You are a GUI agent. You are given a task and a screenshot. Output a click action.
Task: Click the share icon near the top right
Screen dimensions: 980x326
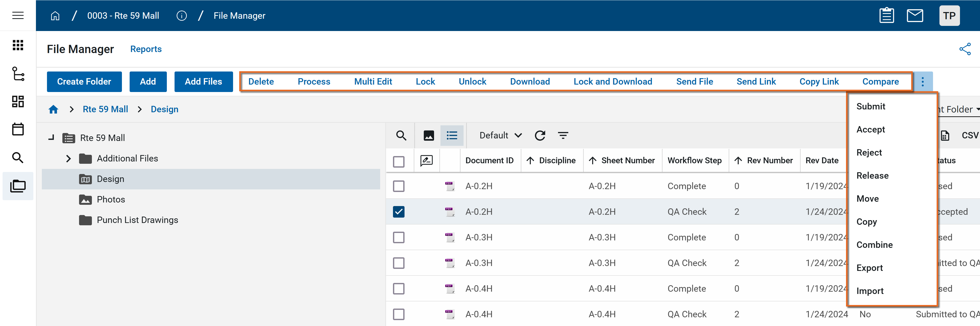[965, 49]
